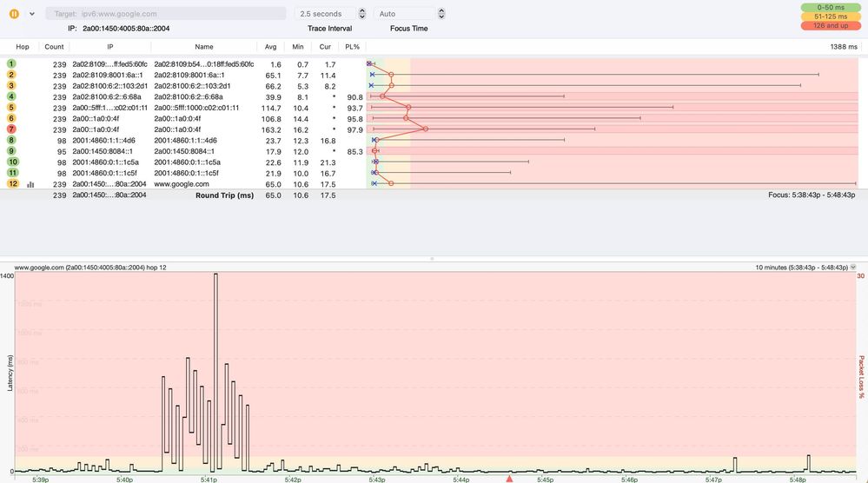This screenshot has width=868, height=483.
Task: Click the www.google.com name in hop 12
Action: point(182,184)
